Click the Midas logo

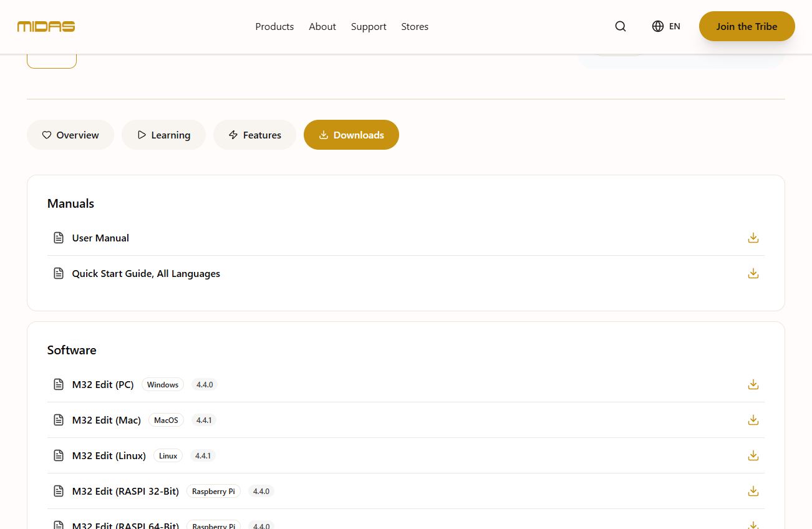click(x=46, y=26)
